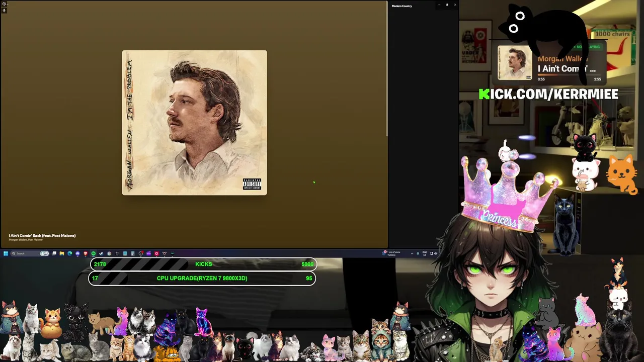Open File Explorer from the taskbar
The image size is (644, 362).
62,253
